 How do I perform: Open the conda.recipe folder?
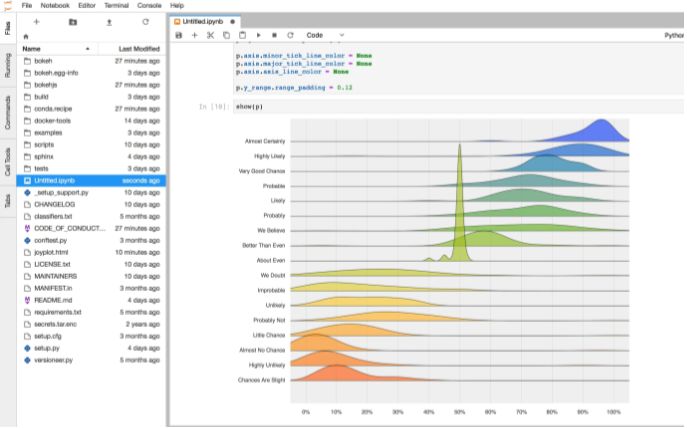pyautogui.click(x=91, y=109)
